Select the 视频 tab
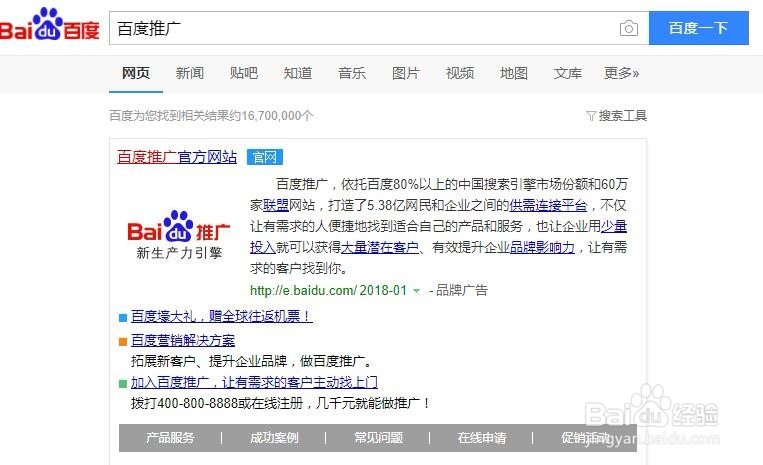This screenshot has height=465, width=763. click(460, 73)
